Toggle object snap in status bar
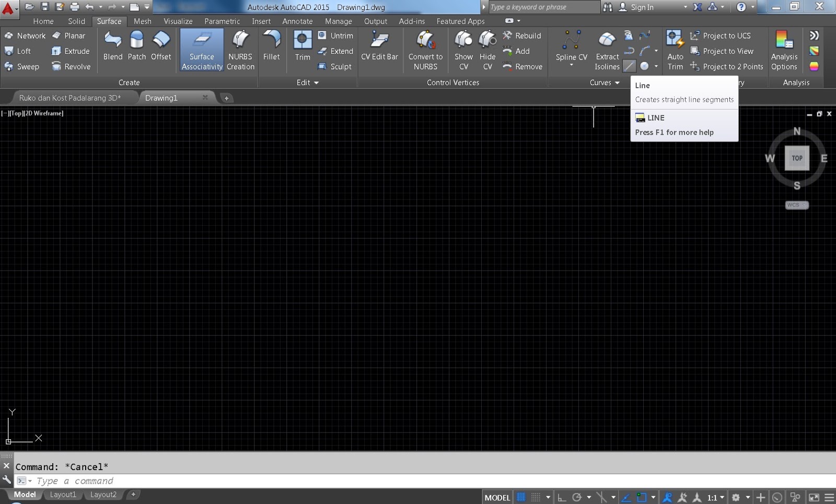This screenshot has width=836, height=504. 642,497
